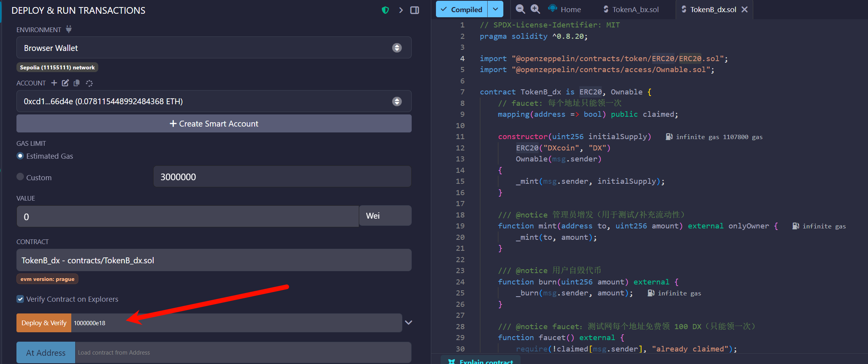Uncheck Verify Contract on Explorers
This screenshot has width=868, height=364.
click(20, 299)
